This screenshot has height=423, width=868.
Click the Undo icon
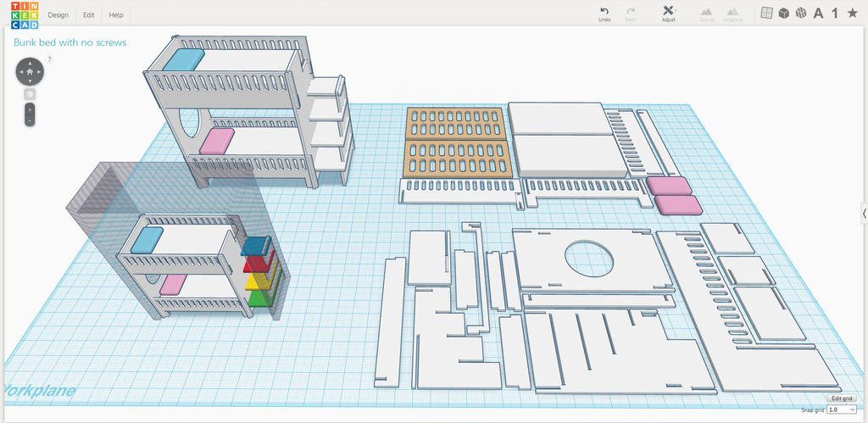[x=604, y=11]
